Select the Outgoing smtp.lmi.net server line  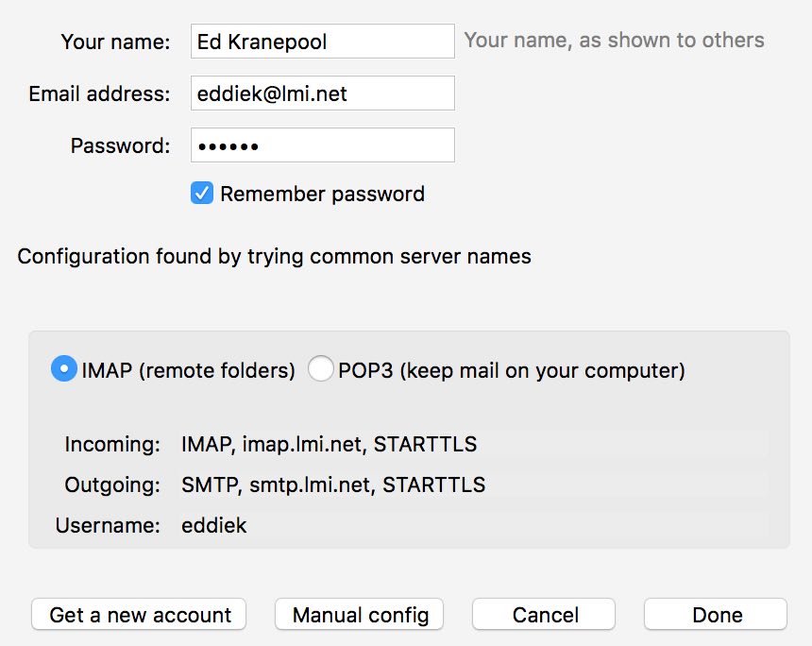[333, 484]
